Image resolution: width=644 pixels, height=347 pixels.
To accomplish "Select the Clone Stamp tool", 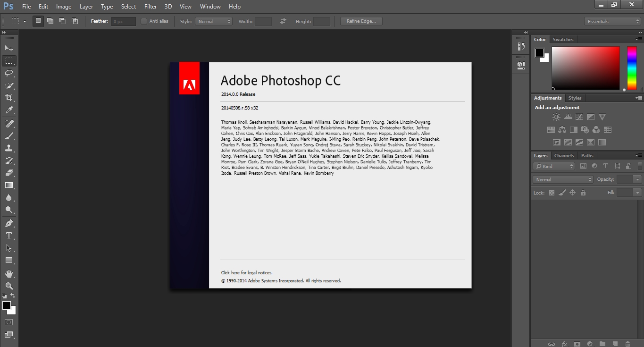I will point(9,148).
